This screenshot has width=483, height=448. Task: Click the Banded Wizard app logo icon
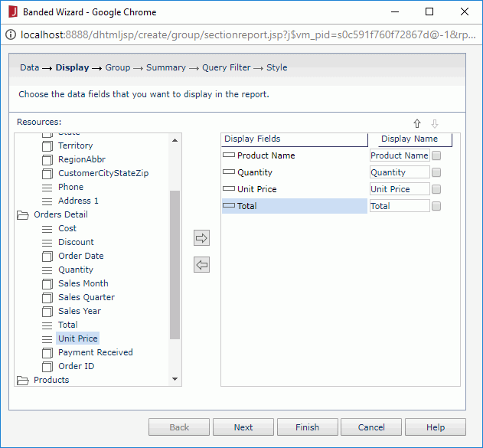tap(12, 12)
